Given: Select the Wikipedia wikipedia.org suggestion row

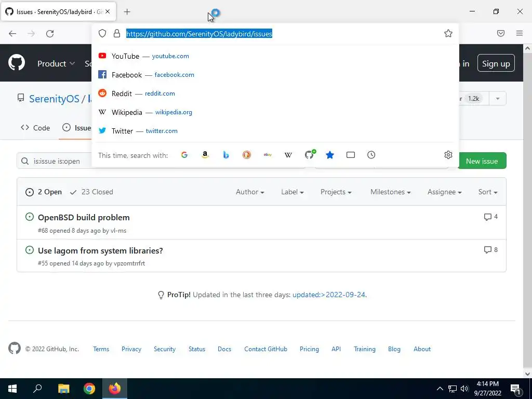Looking at the screenshot, I should click(x=275, y=112).
